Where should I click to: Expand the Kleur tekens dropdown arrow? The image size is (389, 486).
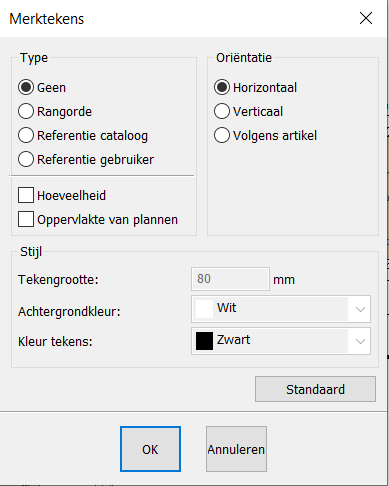click(x=360, y=341)
